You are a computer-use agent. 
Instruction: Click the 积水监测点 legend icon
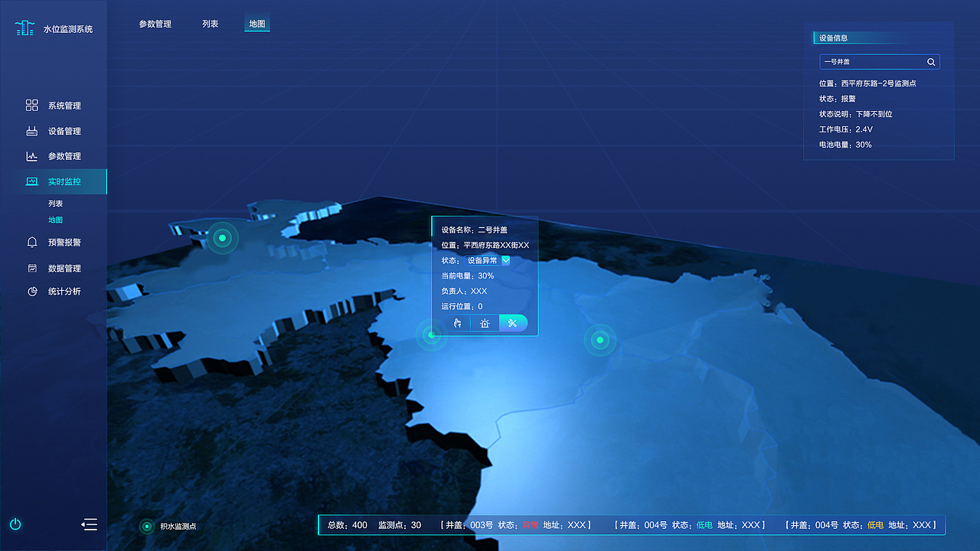point(147,527)
